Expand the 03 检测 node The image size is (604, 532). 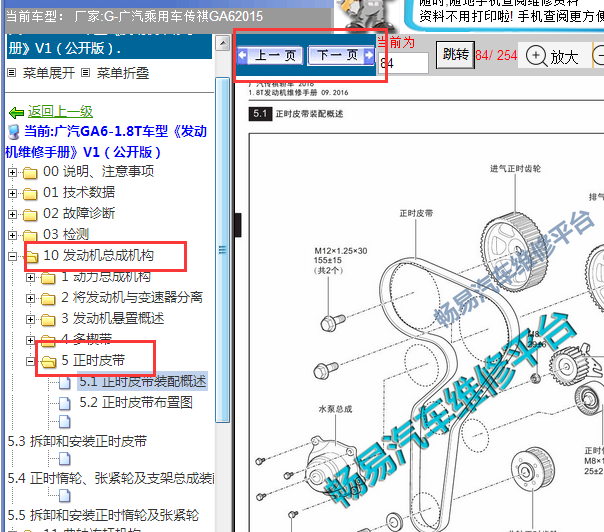12,235
